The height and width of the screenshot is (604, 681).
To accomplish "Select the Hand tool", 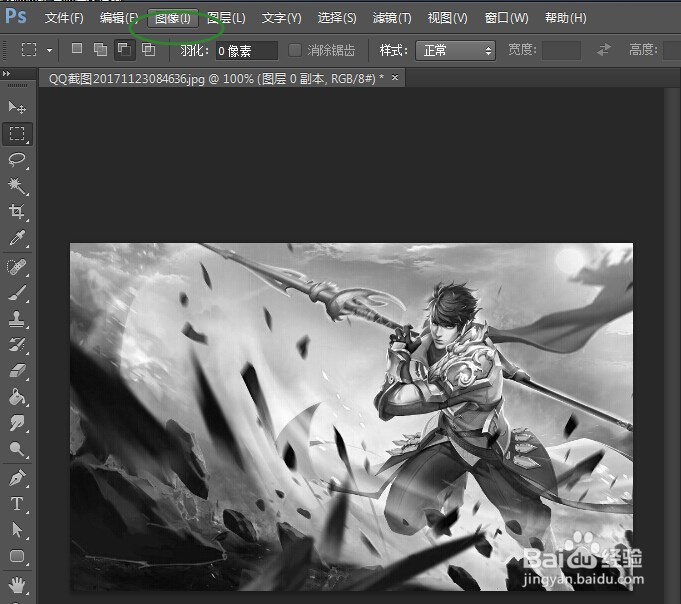I will pos(17,585).
